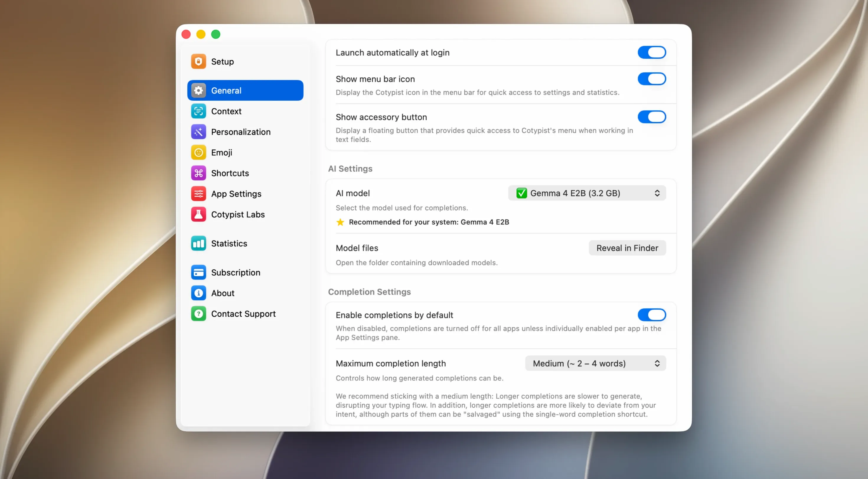Select the Context tab label in sidebar
Image resolution: width=868 pixels, height=479 pixels.
(x=226, y=111)
